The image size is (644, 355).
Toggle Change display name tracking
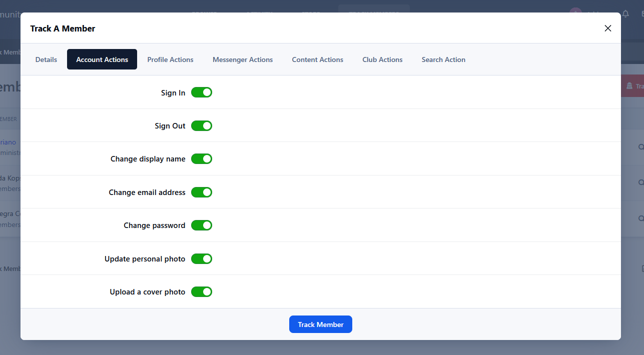(x=202, y=159)
